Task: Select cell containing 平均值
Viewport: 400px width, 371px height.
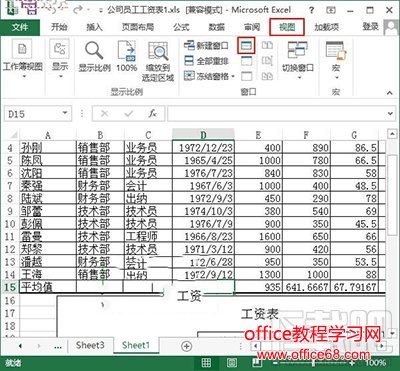Action: point(48,287)
